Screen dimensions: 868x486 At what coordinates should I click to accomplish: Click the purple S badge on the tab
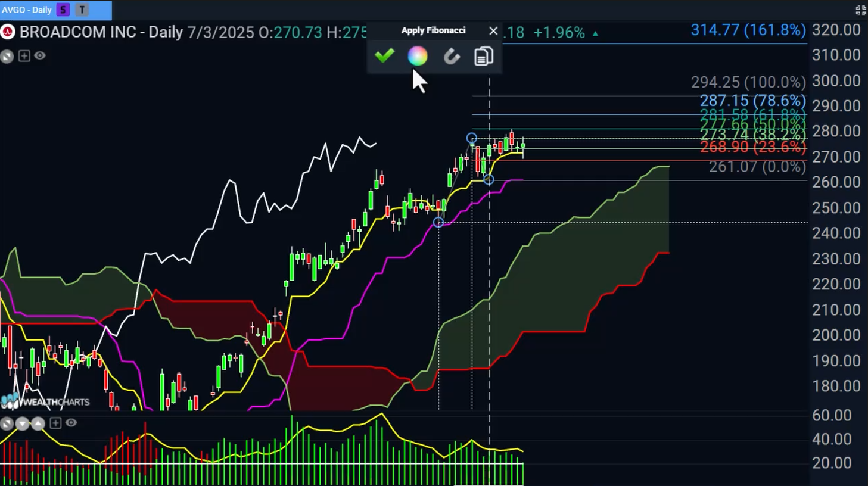coord(63,10)
